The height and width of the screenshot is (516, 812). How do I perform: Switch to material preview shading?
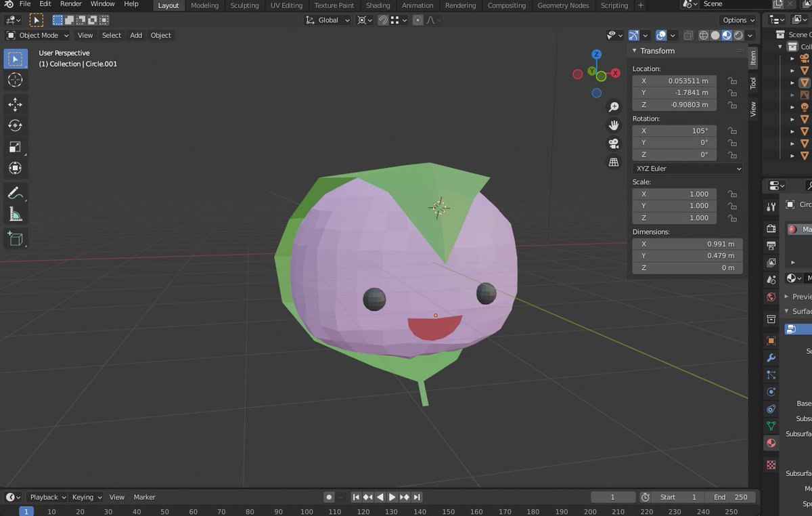tap(727, 35)
